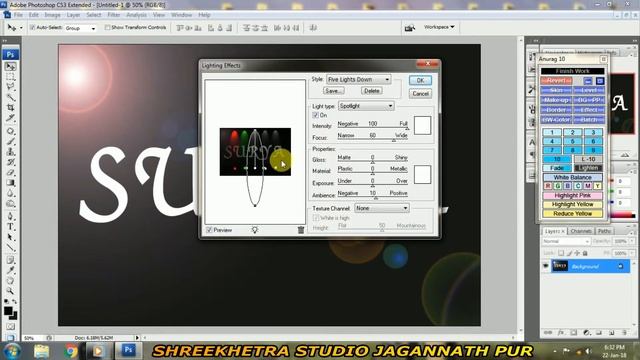
Task: Open the Auto-Select Group dropdown
Action: pos(80,28)
